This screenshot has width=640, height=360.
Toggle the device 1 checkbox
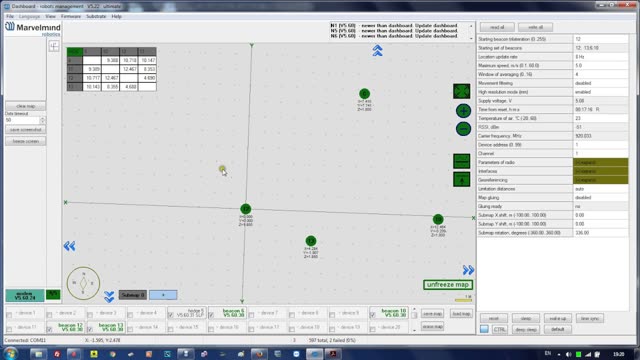(x=9, y=315)
